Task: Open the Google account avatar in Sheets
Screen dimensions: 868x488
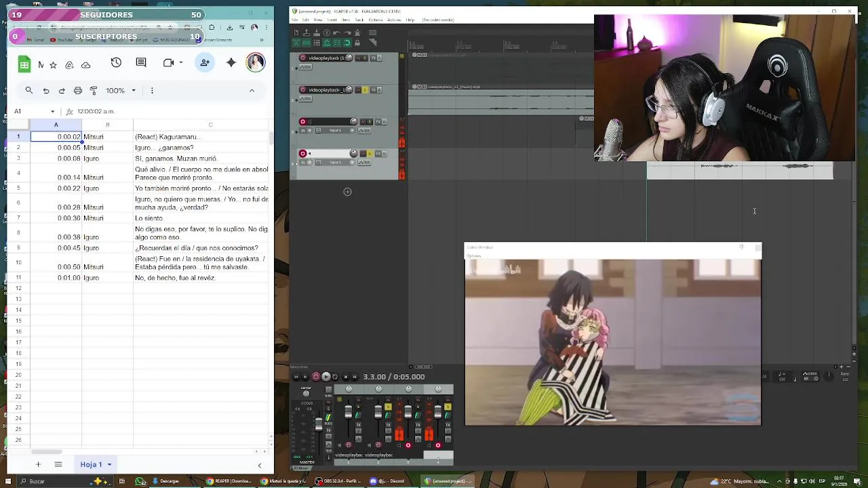Action: (x=256, y=62)
